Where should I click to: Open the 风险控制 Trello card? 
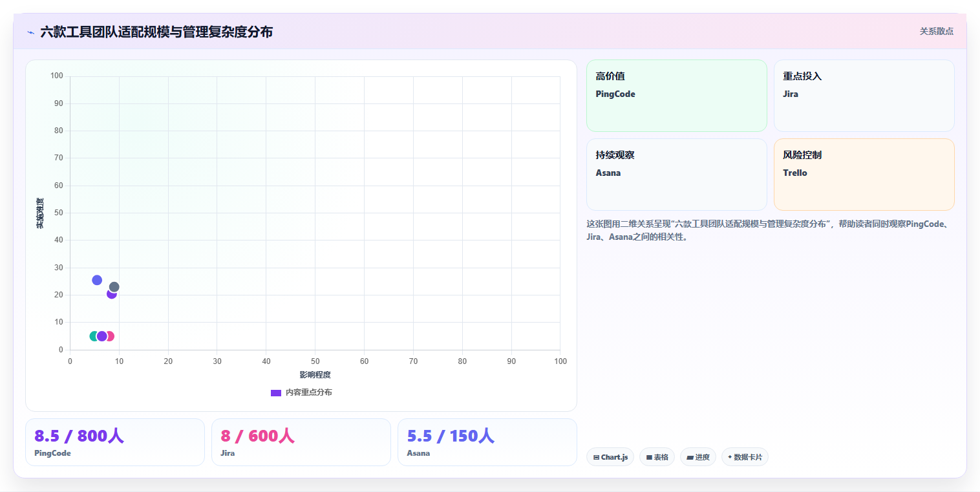[x=864, y=175]
